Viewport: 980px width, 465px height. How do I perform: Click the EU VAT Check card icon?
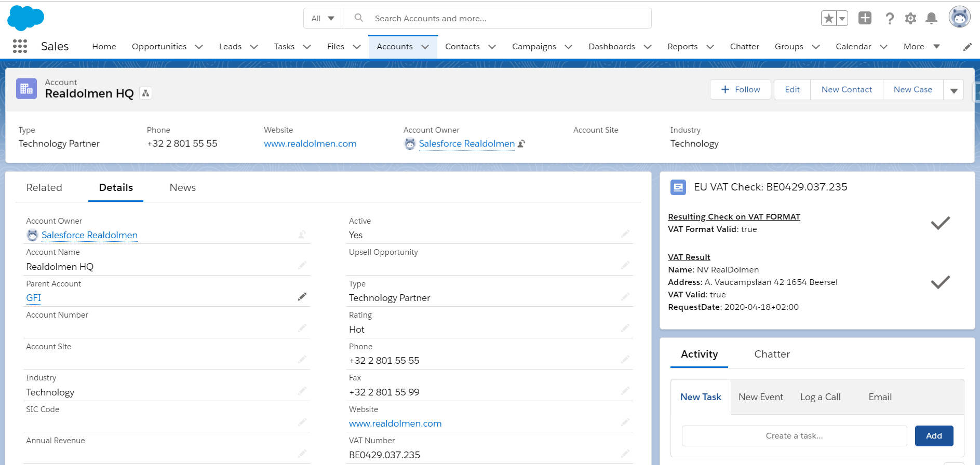click(678, 187)
